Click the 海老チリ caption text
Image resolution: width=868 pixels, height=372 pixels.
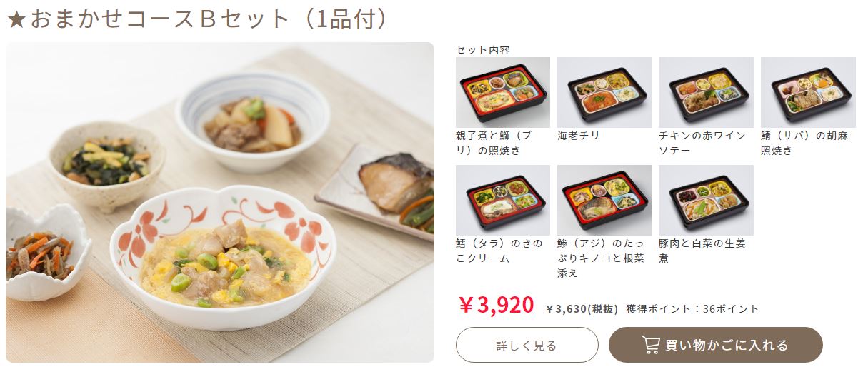tap(579, 135)
